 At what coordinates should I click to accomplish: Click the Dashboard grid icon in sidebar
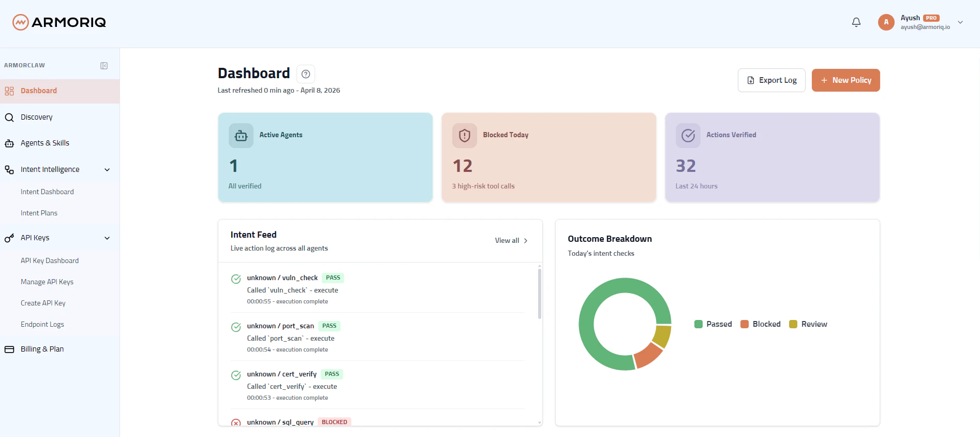pos(9,91)
